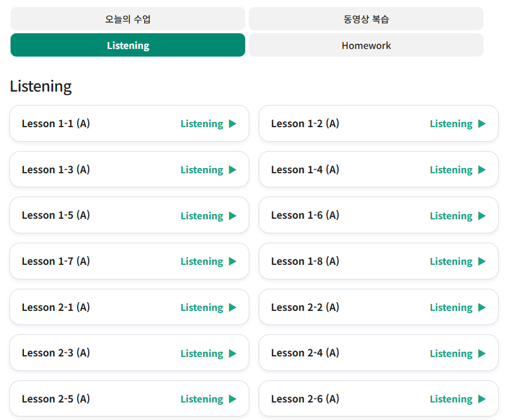Screen dimensions: 508x420
Task: Open the Lesson 2-2 (A) card
Action: (x=378, y=307)
